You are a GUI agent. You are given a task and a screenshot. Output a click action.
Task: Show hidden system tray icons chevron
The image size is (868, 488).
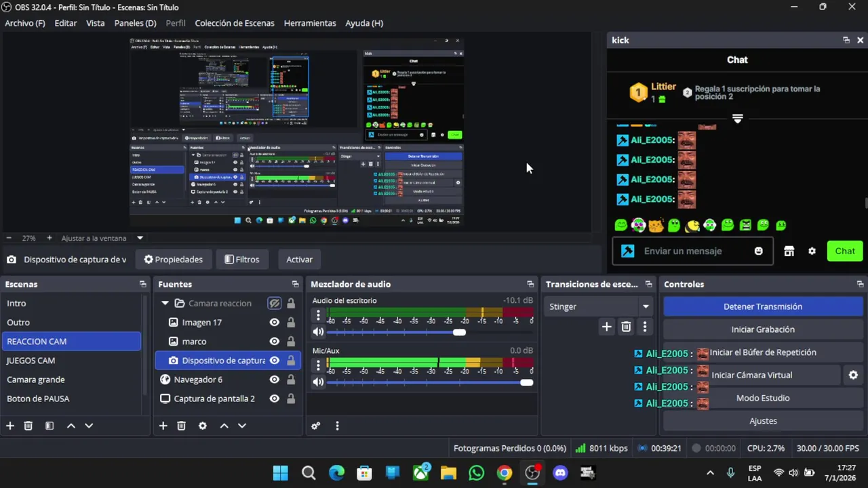(x=710, y=473)
